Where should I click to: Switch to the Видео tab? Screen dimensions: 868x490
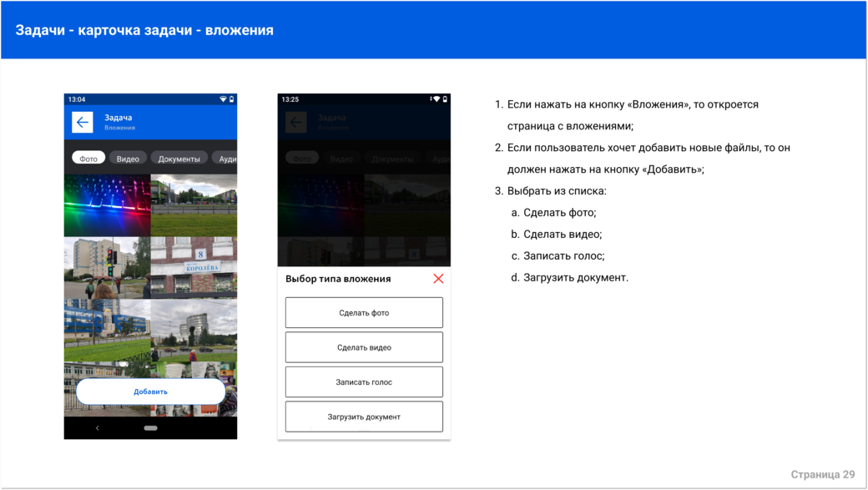128,159
